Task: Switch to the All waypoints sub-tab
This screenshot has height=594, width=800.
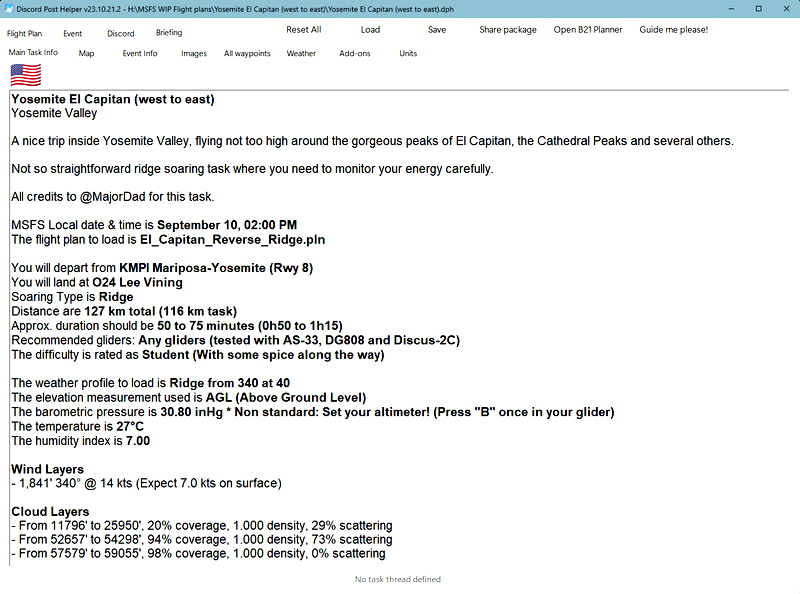Action: tap(247, 54)
